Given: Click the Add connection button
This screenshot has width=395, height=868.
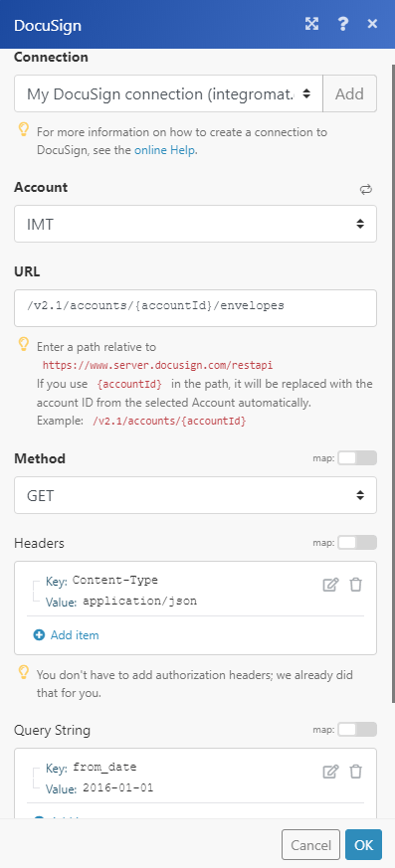Looking at the screenshot, I should (349, 94).
